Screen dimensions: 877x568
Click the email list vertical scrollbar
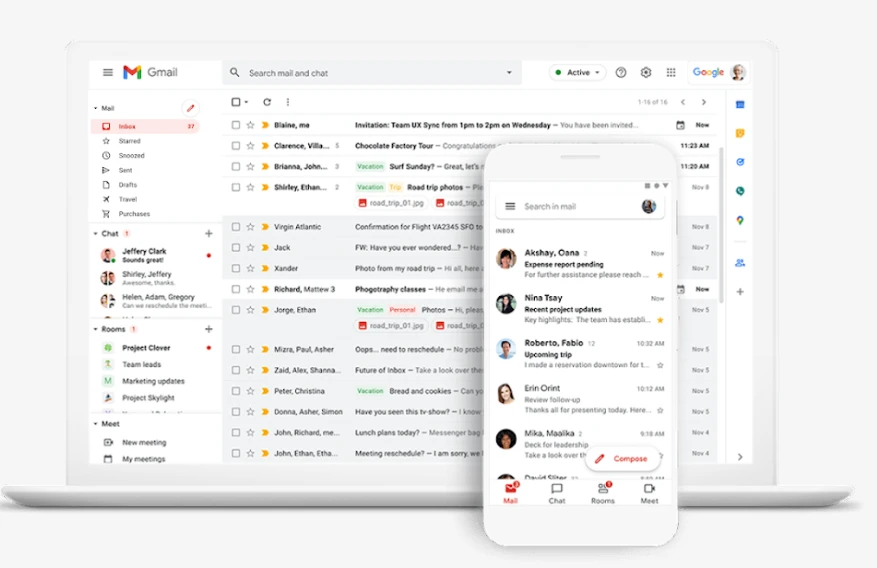pyautogui.click(x=721, y=224)
